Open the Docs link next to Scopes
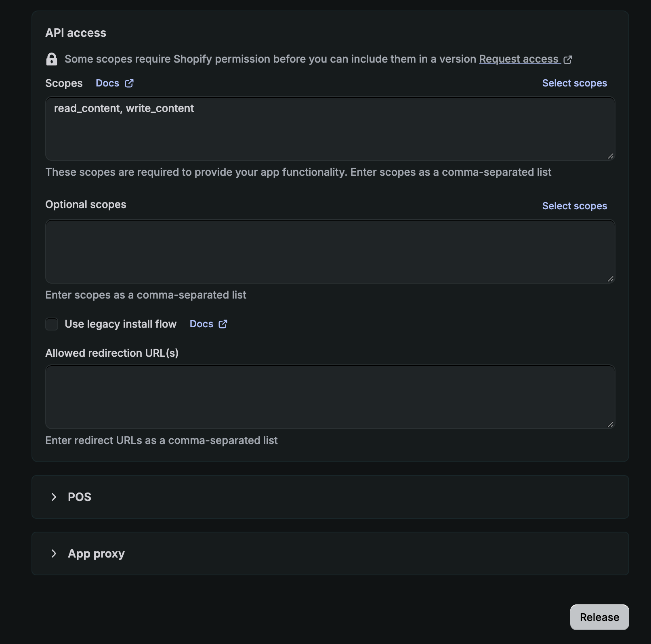 pyautogui.click(x=107, y=83)
